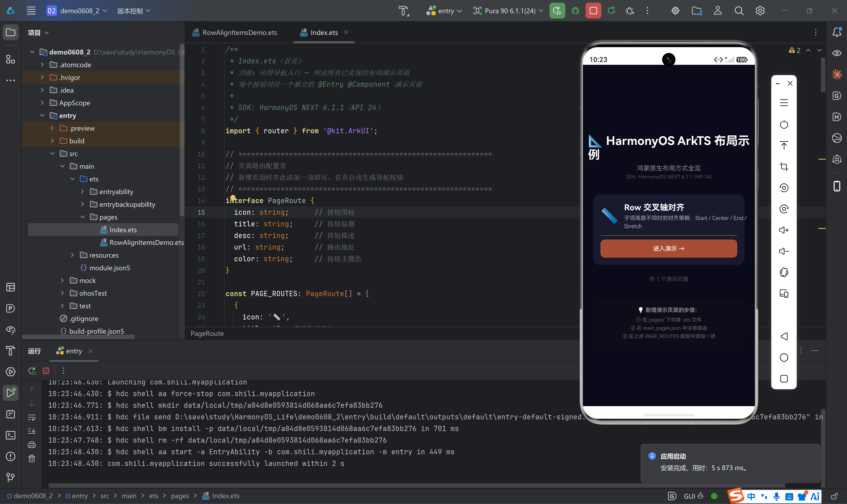This screenshot has width=847, height=504.
Task: Click the entry breadcrumb in status bar
Action: [x=76, y=496]
